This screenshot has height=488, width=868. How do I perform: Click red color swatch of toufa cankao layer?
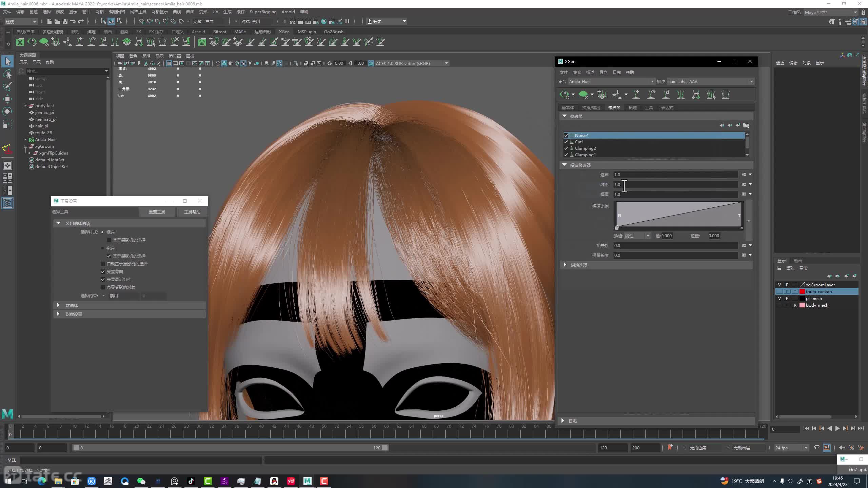(x=802, y=292)
